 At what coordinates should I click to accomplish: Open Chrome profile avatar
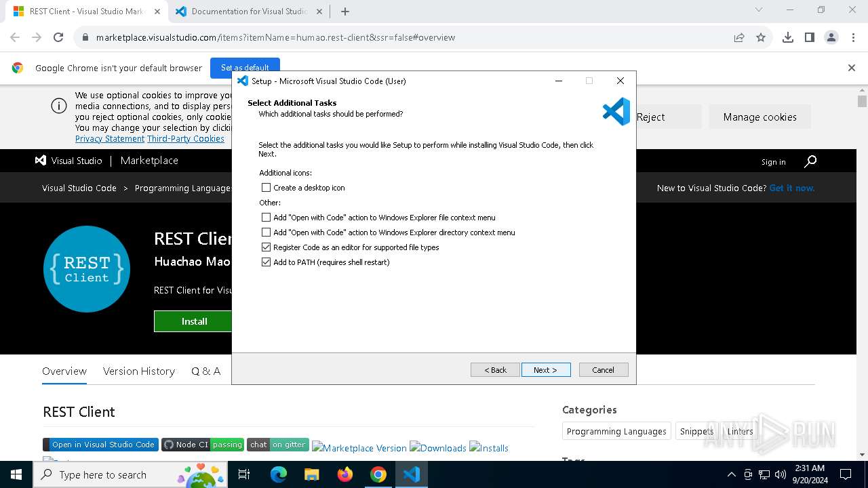coord(831,37)
